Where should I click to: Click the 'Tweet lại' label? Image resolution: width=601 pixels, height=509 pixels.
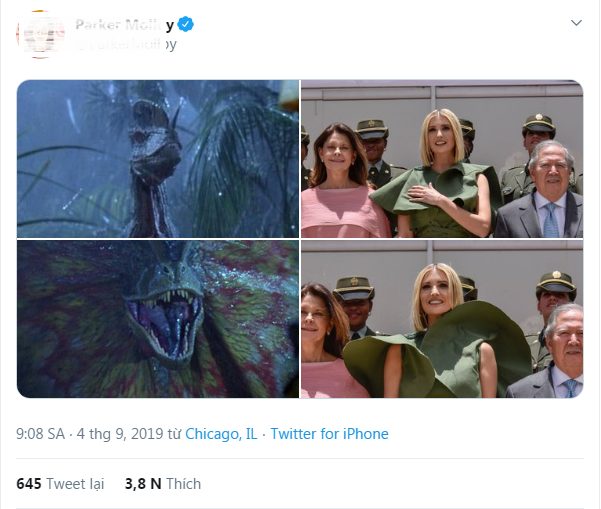75,484
